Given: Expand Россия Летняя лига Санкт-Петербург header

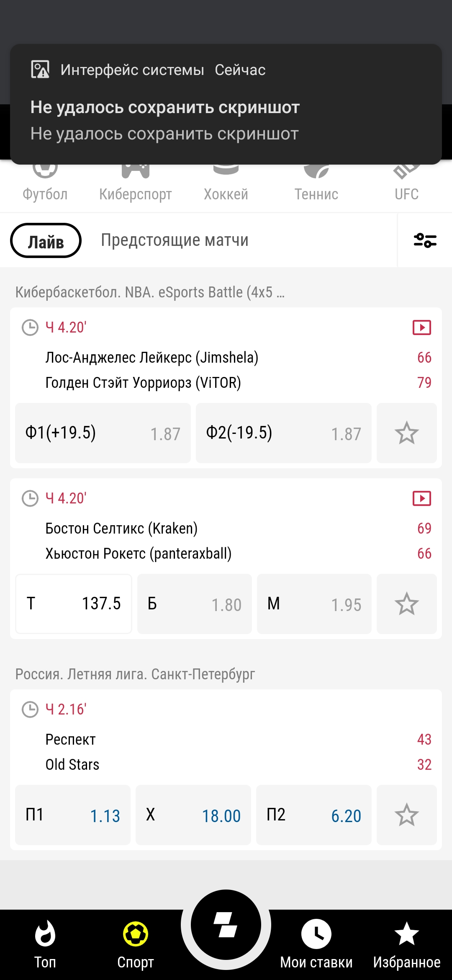Looking at the screenshot, I should pyautogui.click(x=135, y=674).
